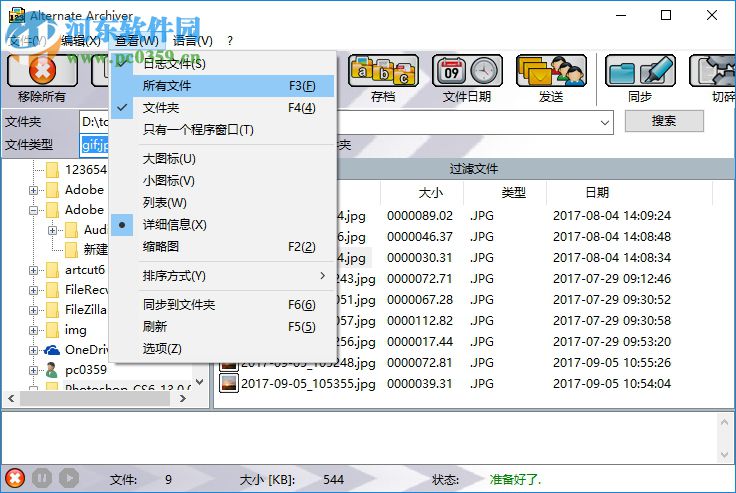Choose Options (选项) menu item
The height and width of the screenshot is (493, 736).
click(x=222, y=349)
